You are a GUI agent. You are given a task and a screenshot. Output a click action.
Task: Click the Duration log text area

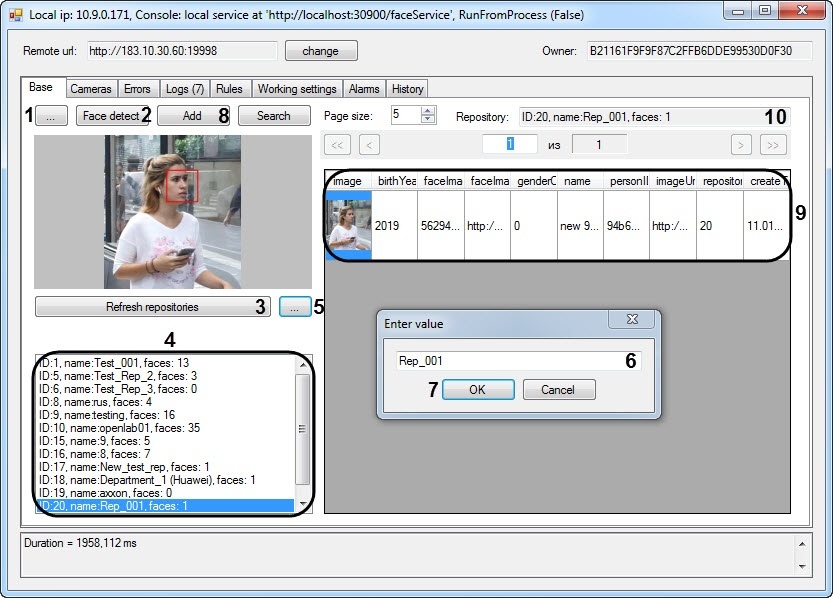point(407,555)
